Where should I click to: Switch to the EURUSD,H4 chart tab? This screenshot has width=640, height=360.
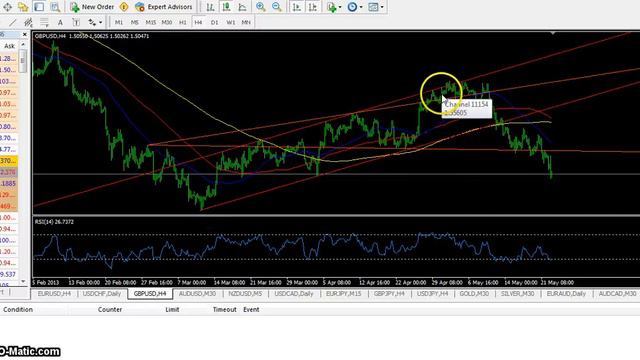[x=54, y=293]
